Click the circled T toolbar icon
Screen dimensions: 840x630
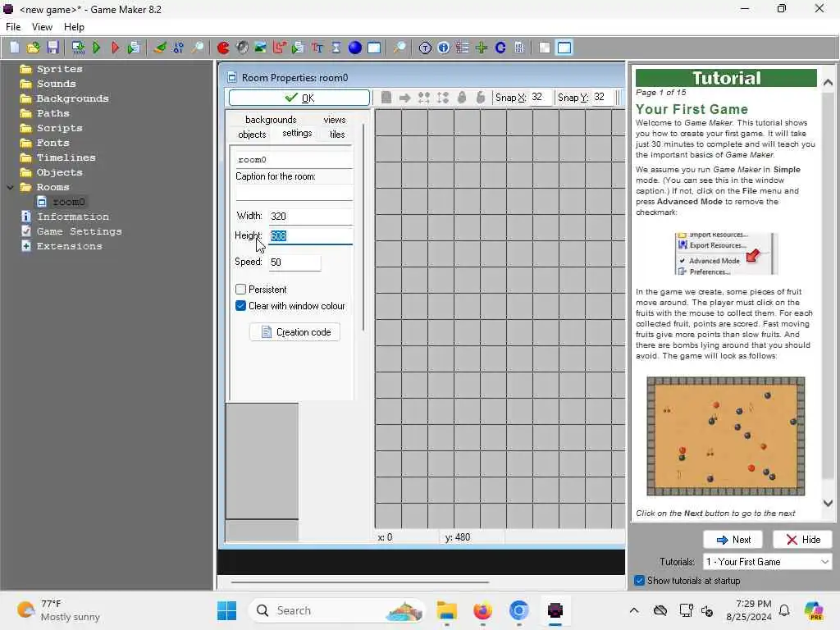tap(425, 48)
